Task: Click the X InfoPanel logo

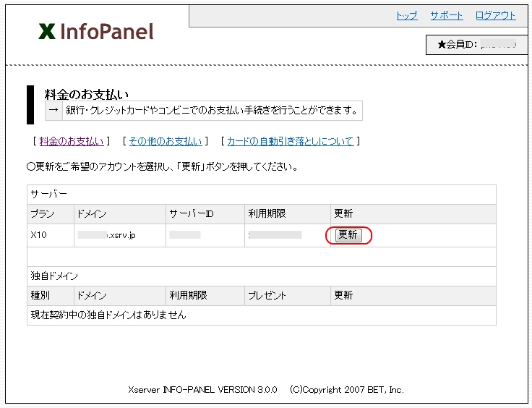Action: pos(96,32)
